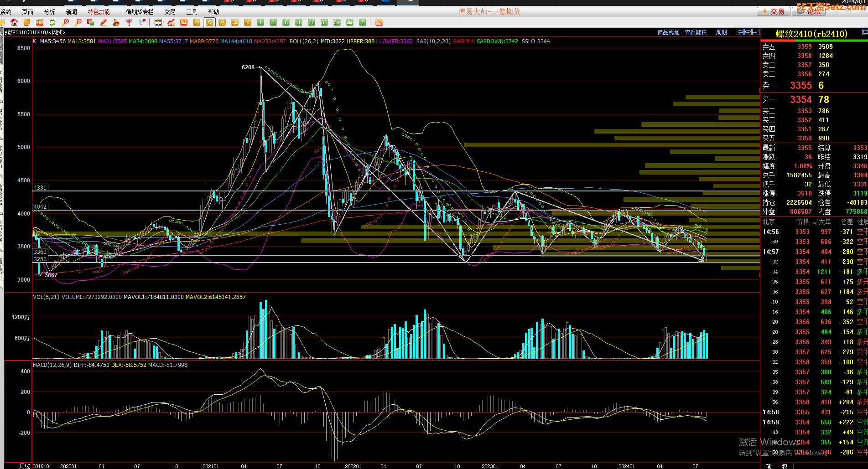Click the 4331 horizontal price line label
The image size is (868, 469).
tap(40, 187)
